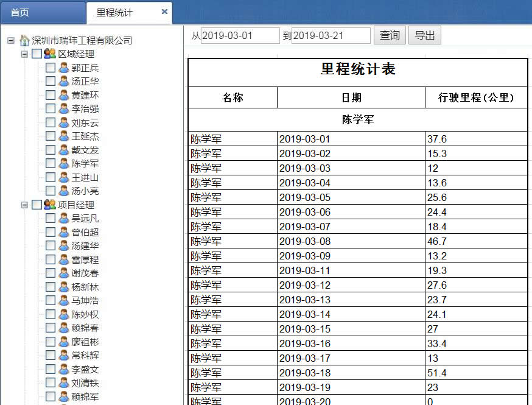
Task: Click the user icon beside 曾伯超
Action: [64, 232]
